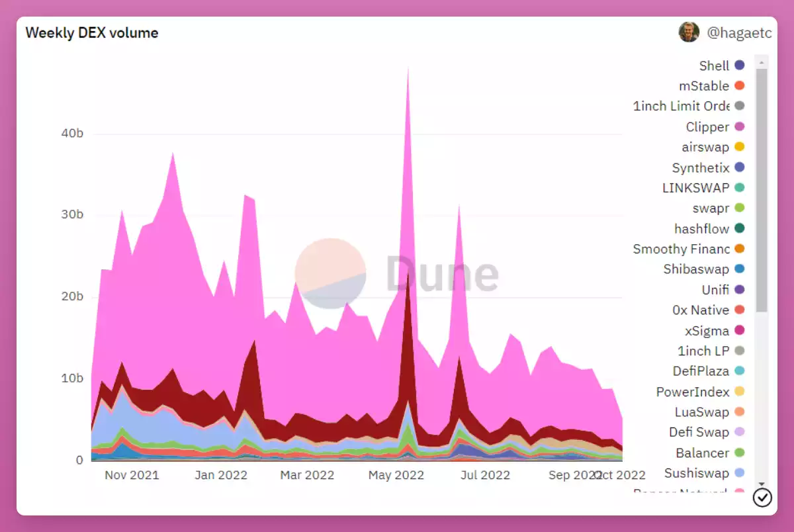Click the blue Shibaswap legend dot
Image resolution: width=794 pixels, height=532 pixels.
(740, 269)
